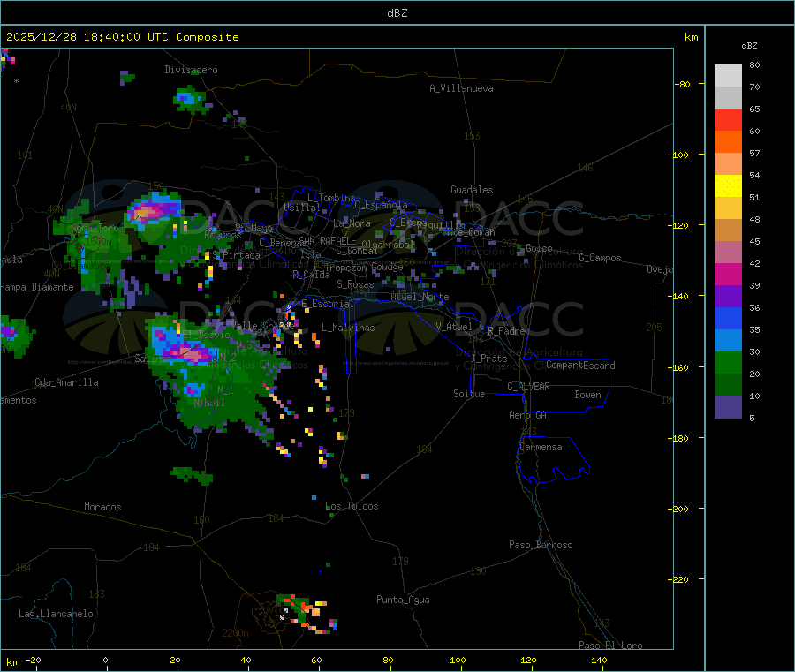The width and height of the screenshot is (795, 672).
Task: Click the 100 tick label on the bottom axis
Action: 458,660
